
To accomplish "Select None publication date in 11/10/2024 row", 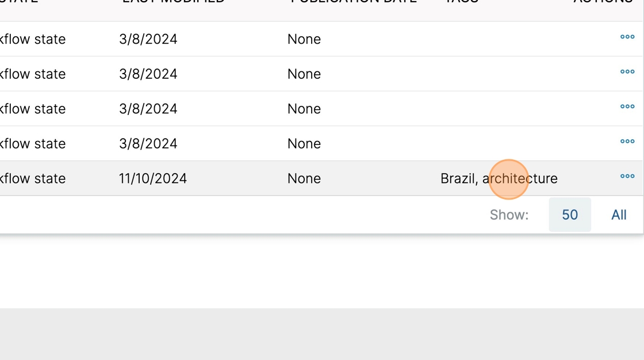I will tap(304, 178).
